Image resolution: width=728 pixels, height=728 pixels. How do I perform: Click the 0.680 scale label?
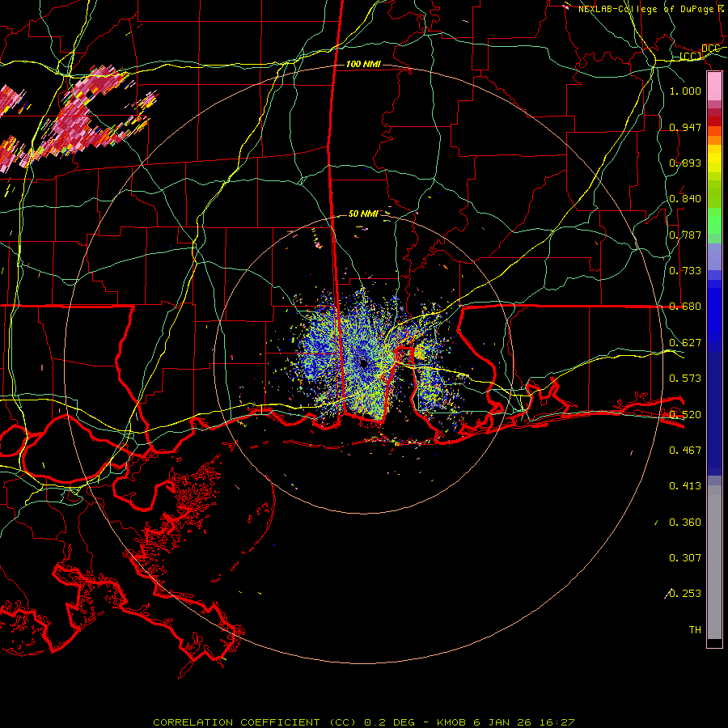coord(685,307)
